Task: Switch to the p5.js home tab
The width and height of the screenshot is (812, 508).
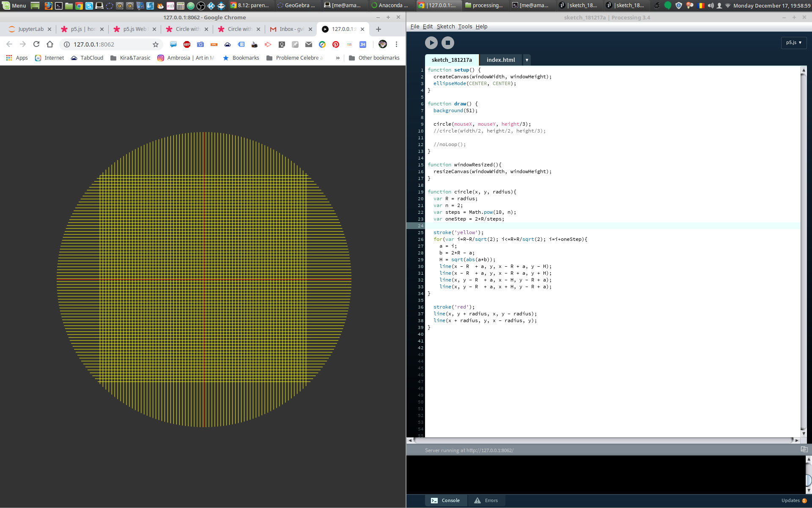Action: click(82, 29)
